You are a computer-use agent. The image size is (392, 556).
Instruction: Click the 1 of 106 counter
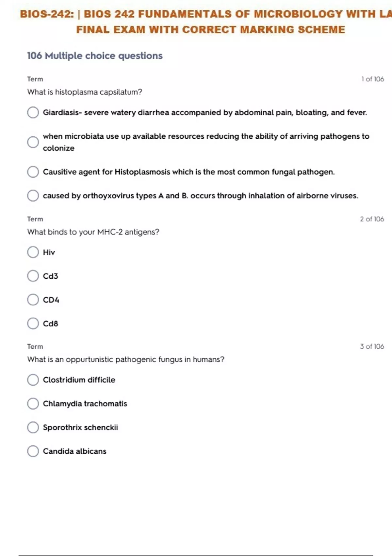[x=372, y=79]
